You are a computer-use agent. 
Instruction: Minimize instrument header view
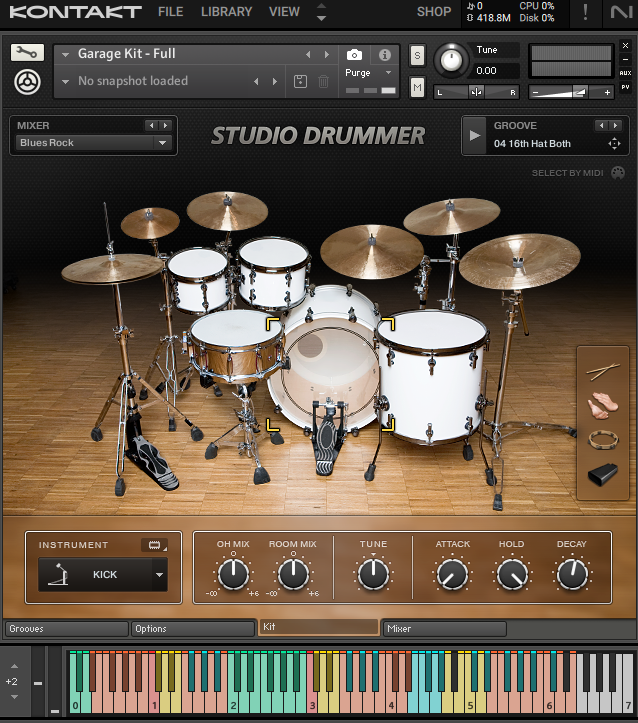click(625, 59)
